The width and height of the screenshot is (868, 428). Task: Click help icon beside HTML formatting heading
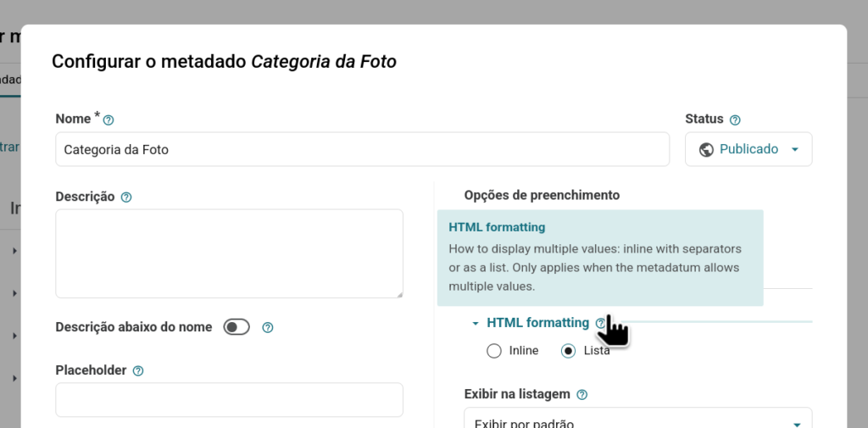(600, 323)
